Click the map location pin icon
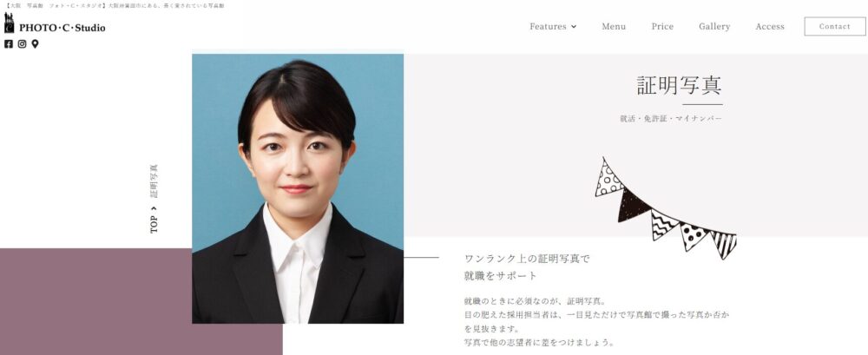868x355 pixels. point(35,44)
